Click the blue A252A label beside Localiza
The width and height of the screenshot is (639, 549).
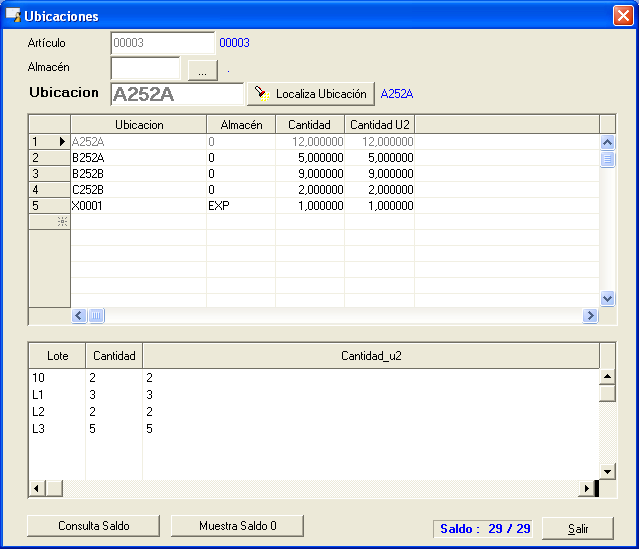[x=397, y=94]
